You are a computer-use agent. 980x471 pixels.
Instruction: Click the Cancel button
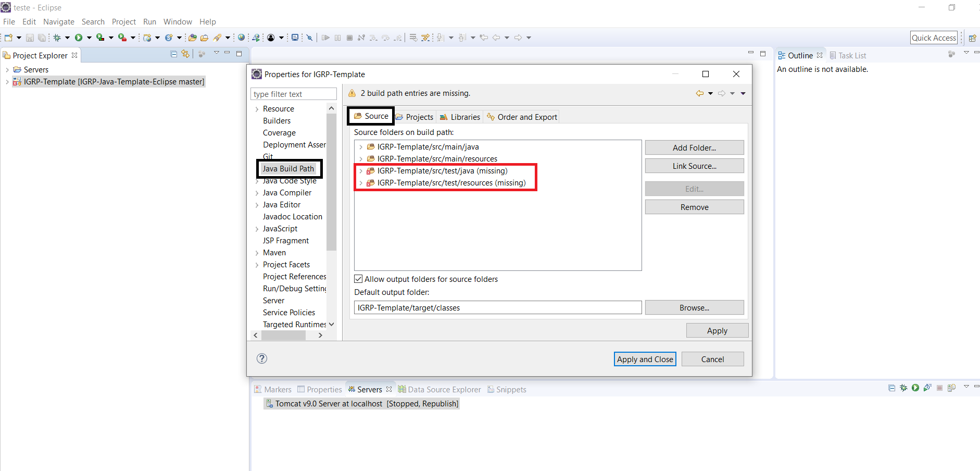(712, 359)
